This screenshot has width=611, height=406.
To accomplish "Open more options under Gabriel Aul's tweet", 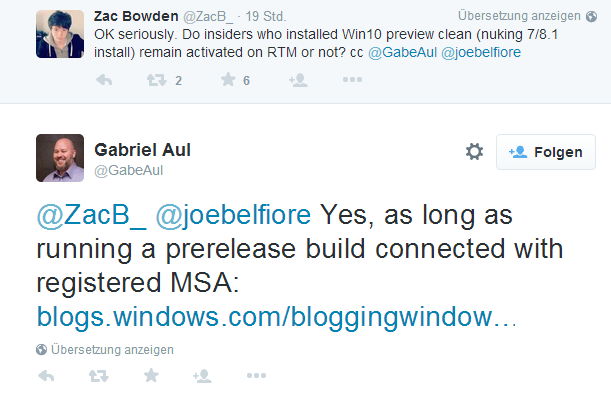I will (256, 376).
